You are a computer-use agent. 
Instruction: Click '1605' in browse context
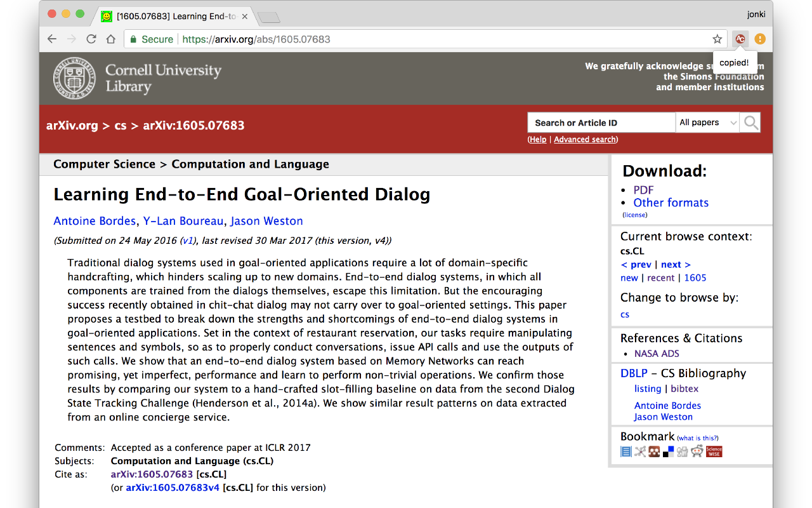coord(695,277)
